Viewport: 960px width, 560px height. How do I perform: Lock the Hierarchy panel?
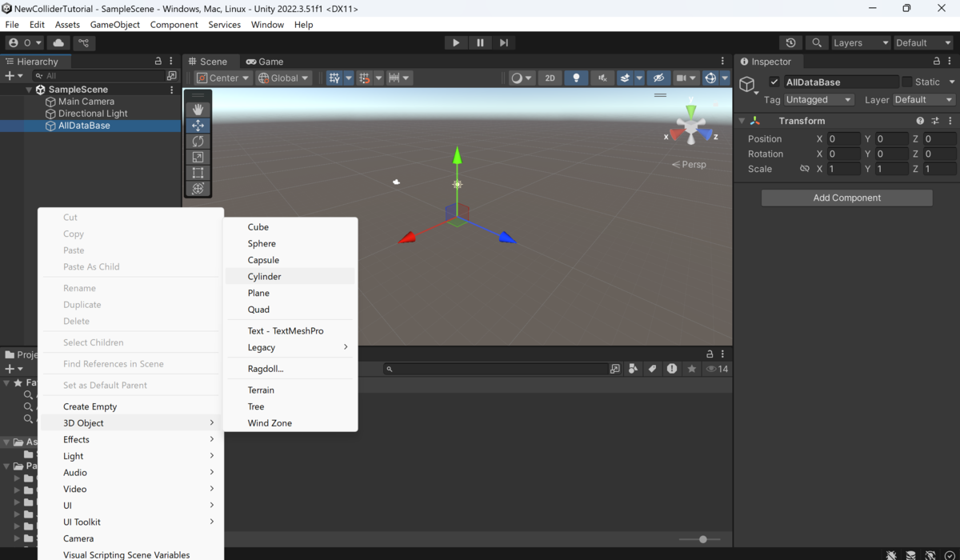click(x=158, y=62)
